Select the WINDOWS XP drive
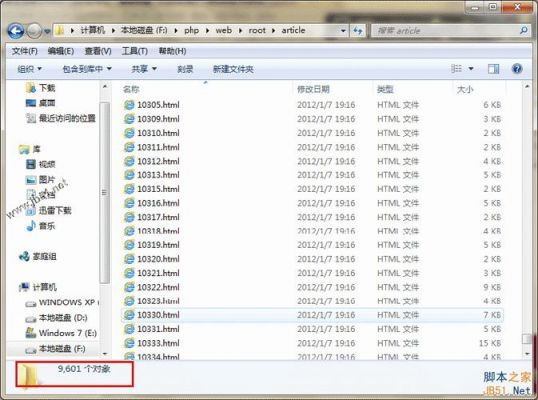The height and width of the screenshot is (400, 538). pos(67,302)
